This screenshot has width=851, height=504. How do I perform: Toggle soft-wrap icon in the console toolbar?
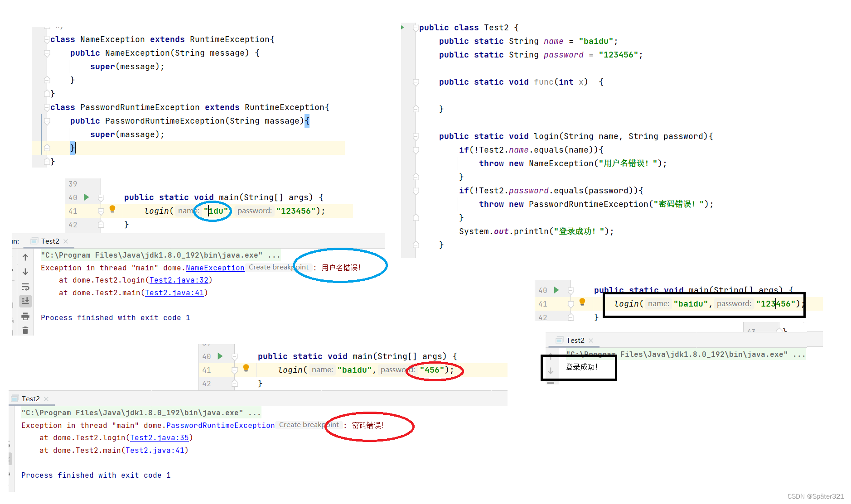pos(25,287)
